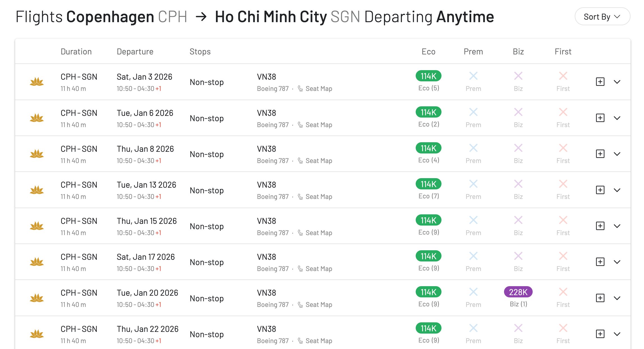
Task: Select 228K Biz fare on Jan 20
Action: [518, 292]
